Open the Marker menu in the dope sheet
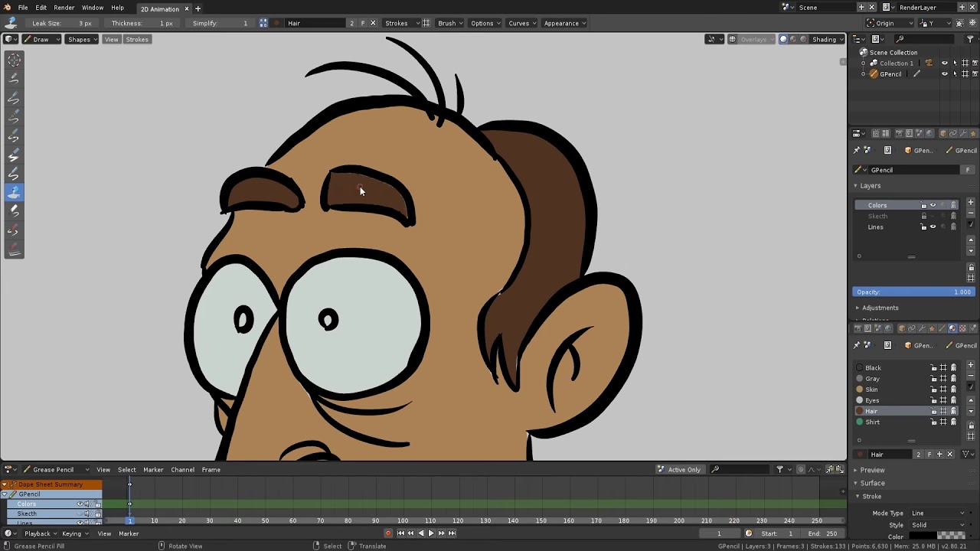This screenshot has width=980, height=551. point(153,470)
